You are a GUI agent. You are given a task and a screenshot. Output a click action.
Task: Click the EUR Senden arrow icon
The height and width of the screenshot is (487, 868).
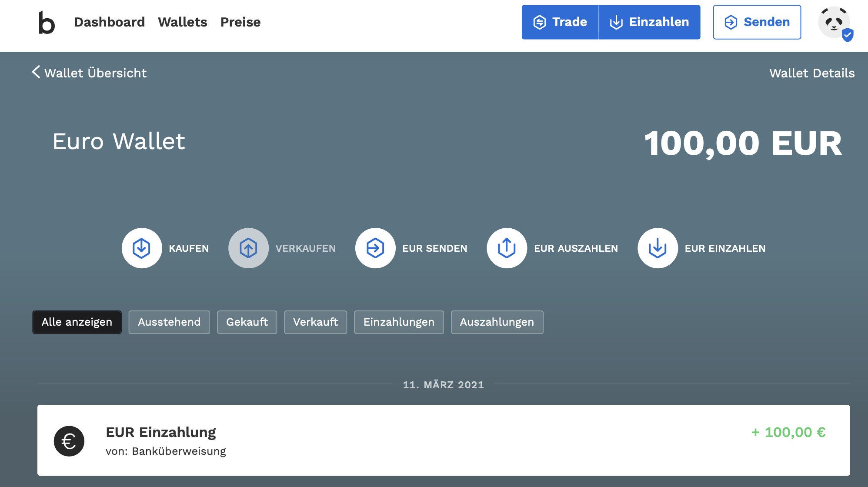pos(375,248)
